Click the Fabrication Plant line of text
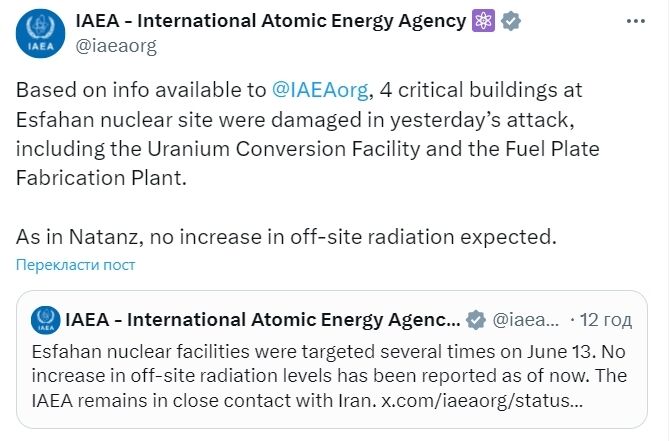The width and height of the screenshot is (672, 441). pyautogui.click(x=102, y=178)
